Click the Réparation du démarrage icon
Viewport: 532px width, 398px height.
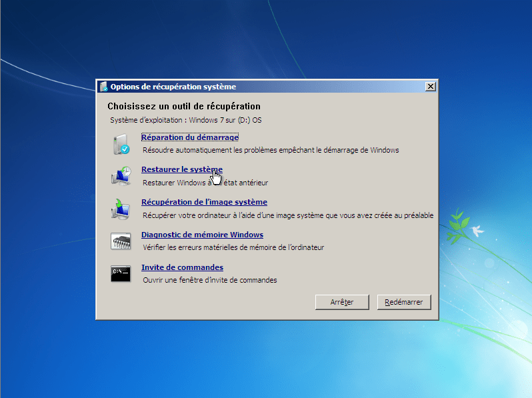click(x=121, y=144)
